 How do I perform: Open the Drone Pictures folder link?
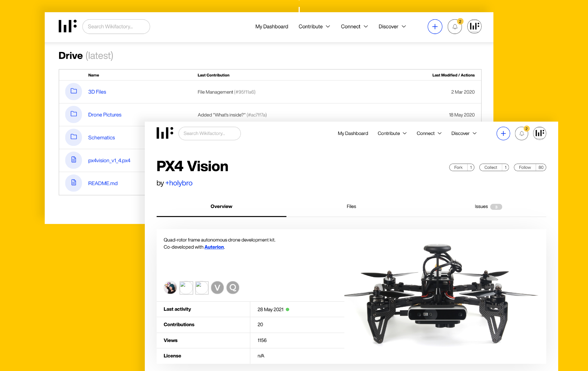(105, 115)
